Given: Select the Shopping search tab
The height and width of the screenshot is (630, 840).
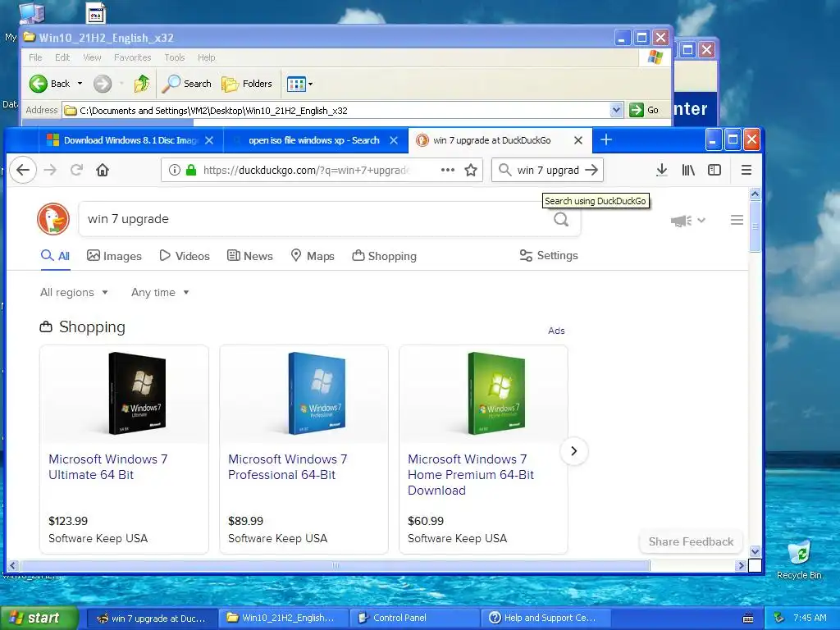Looking at the screenshot, I should 384,256.
